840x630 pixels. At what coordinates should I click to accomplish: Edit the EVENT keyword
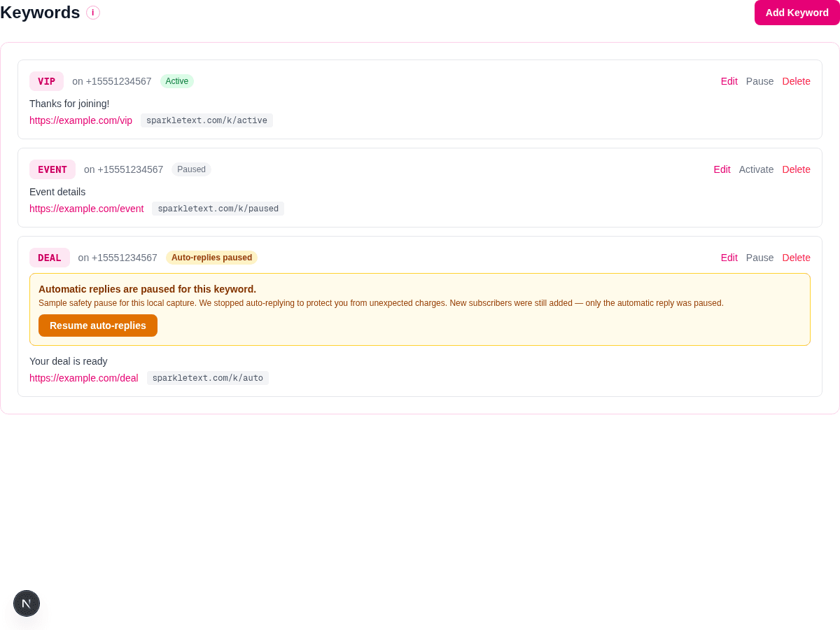click(722, 169)
